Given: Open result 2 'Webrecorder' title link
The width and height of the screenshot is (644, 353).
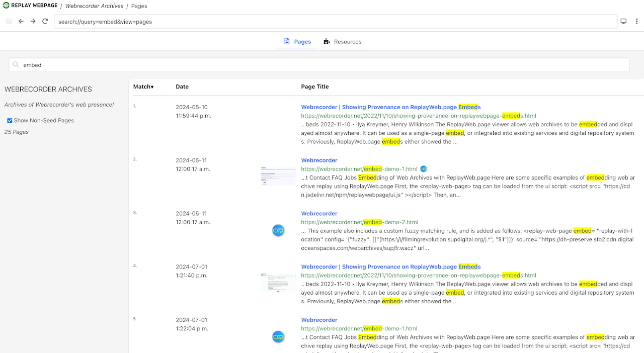Looking at the screenshot, I should tap(319, 160).
